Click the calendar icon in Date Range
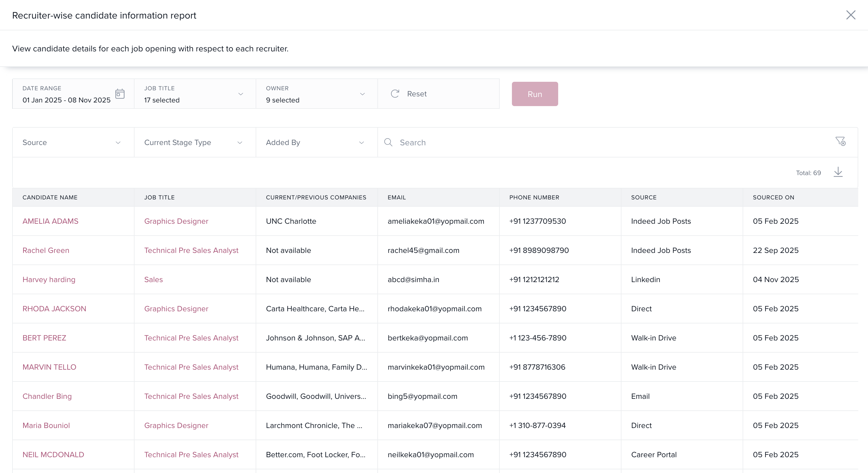 [120, 94]
